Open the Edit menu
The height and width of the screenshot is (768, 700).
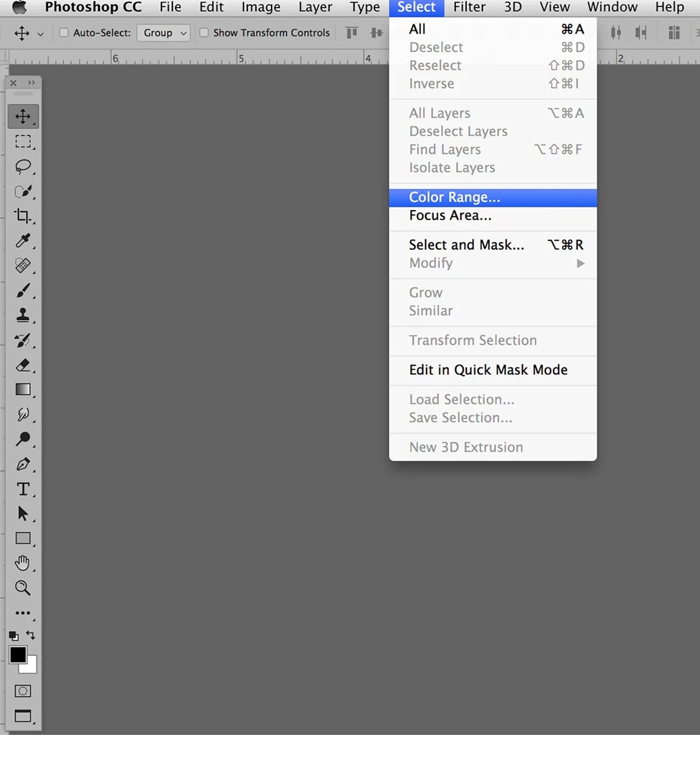point(211,7)
